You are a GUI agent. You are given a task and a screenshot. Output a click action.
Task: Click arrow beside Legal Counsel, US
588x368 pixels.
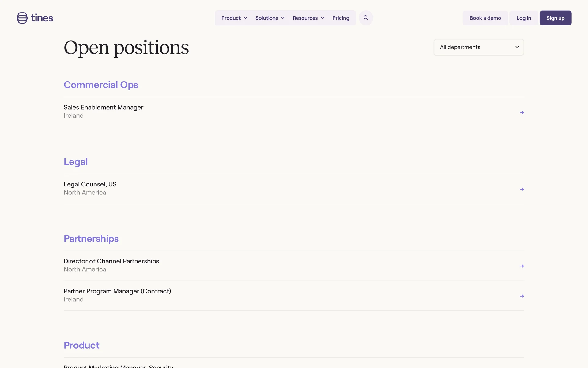click(x=522, y=189)
